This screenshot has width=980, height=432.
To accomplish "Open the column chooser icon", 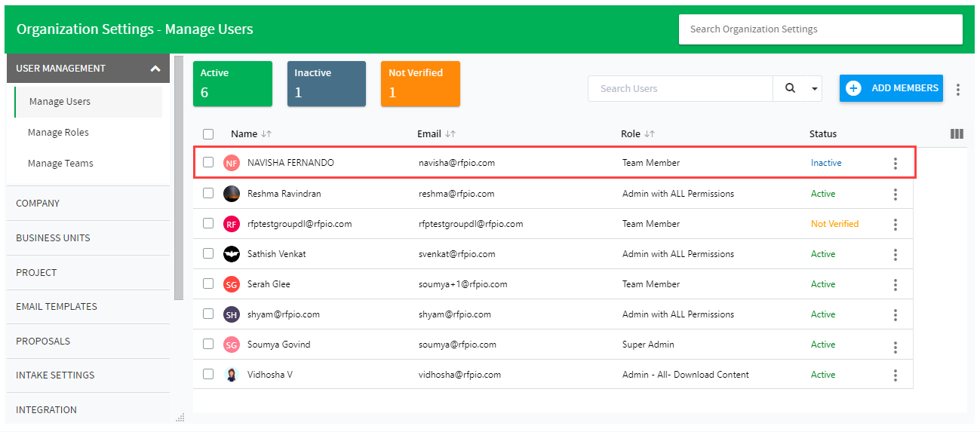I will pyautogui.click(x=957, y=133).
